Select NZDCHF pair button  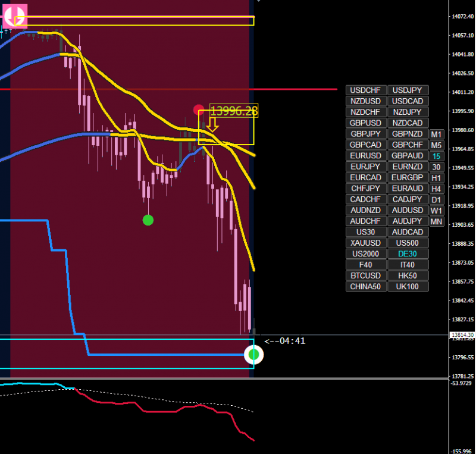[x=366, y=112]
